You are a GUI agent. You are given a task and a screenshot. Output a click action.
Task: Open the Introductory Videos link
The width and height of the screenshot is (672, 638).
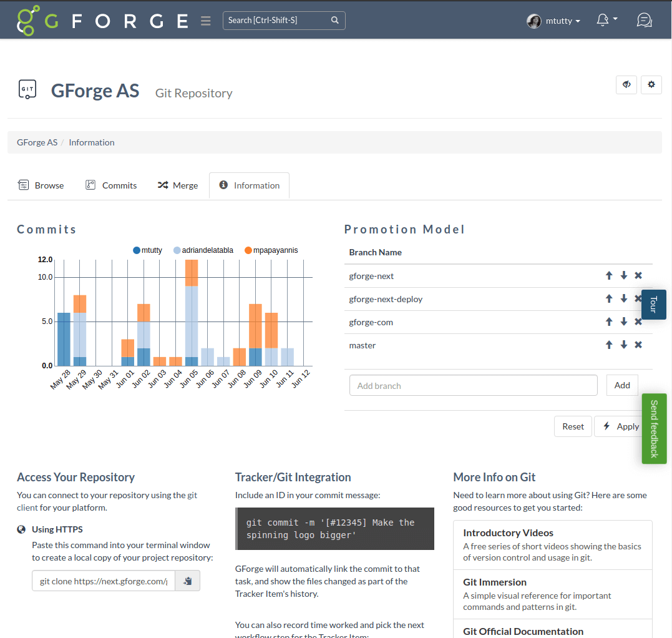click(x=508, y=532)
